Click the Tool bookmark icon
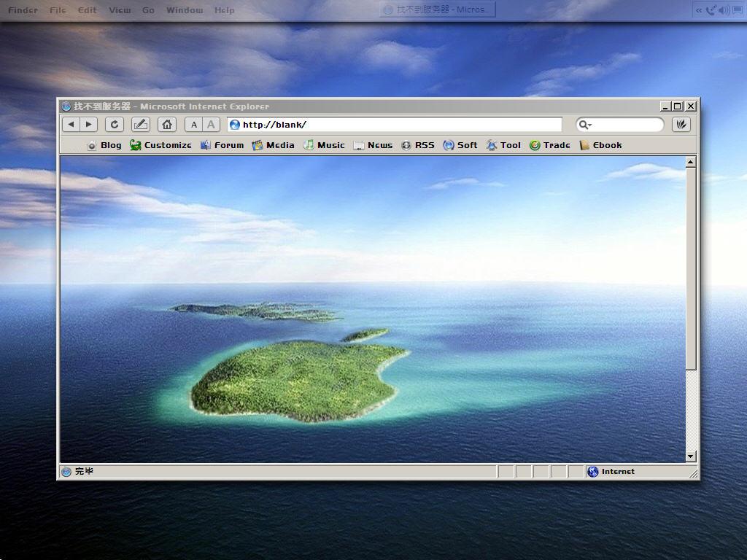747x560 pixels. (491, 145)
